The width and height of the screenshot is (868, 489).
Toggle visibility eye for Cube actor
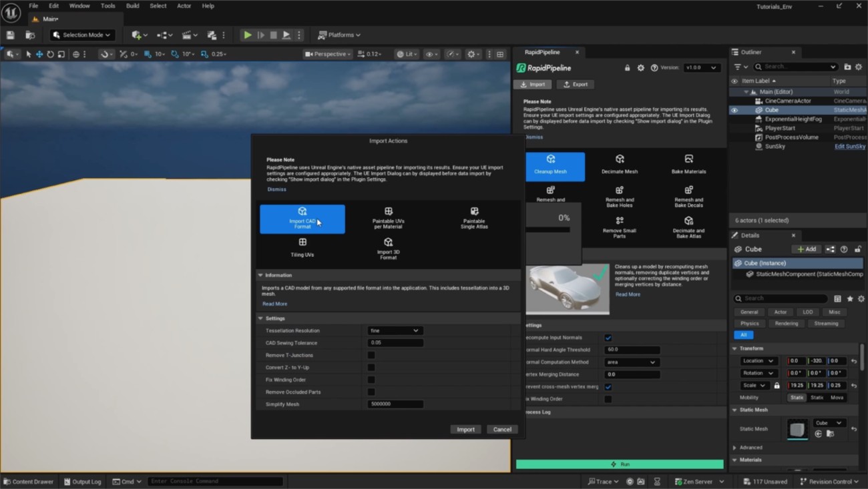[734, 110]
